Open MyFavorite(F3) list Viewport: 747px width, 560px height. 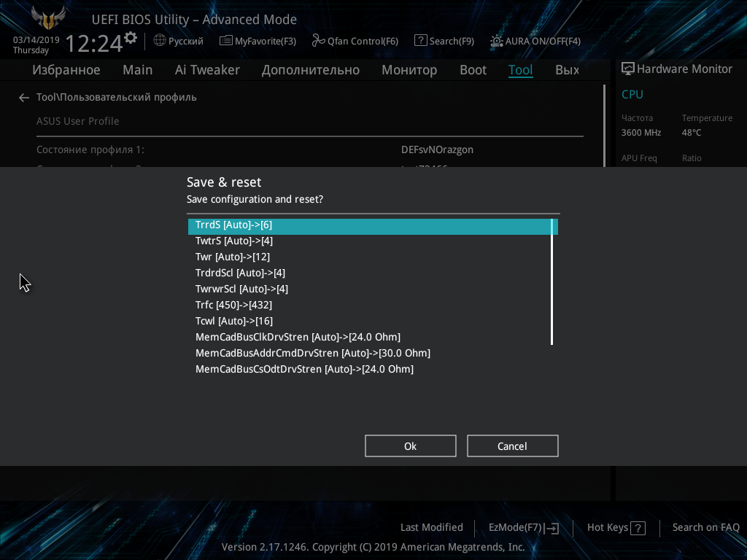[258, 41]
